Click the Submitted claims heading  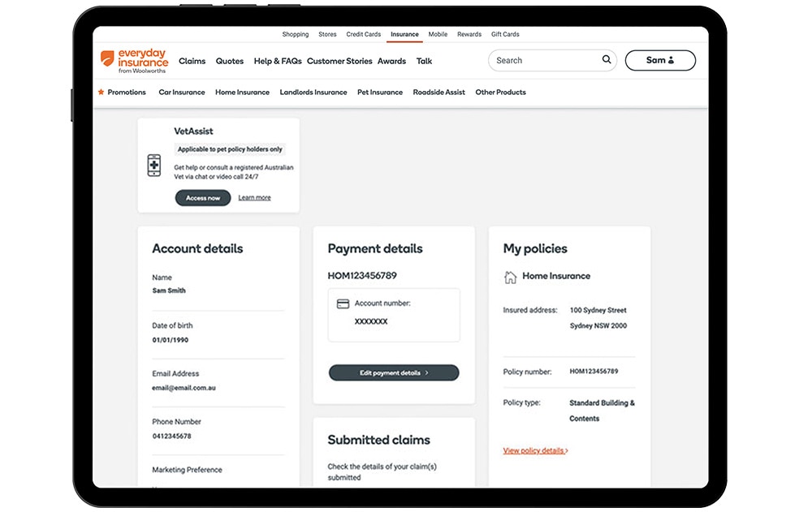[378, 440]
